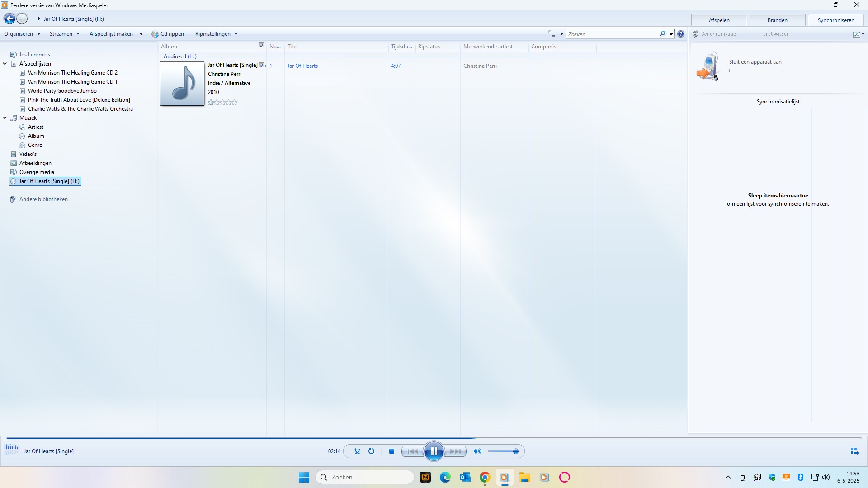Click the blue back navigation arrow

pos(9,19)
